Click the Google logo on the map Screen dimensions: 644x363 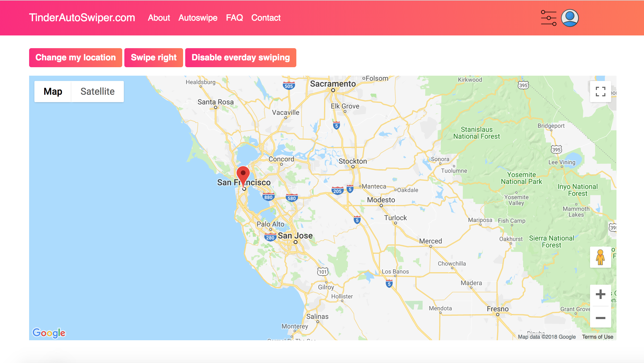(x=49, y=333)
